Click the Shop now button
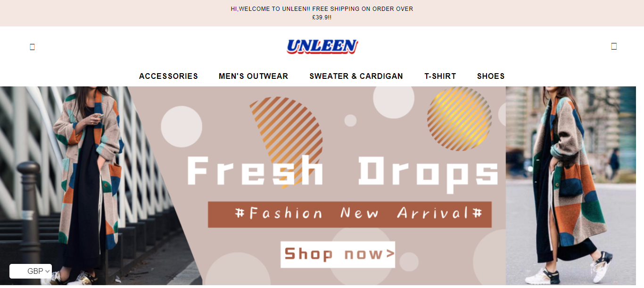 click(x=338, y=254)
